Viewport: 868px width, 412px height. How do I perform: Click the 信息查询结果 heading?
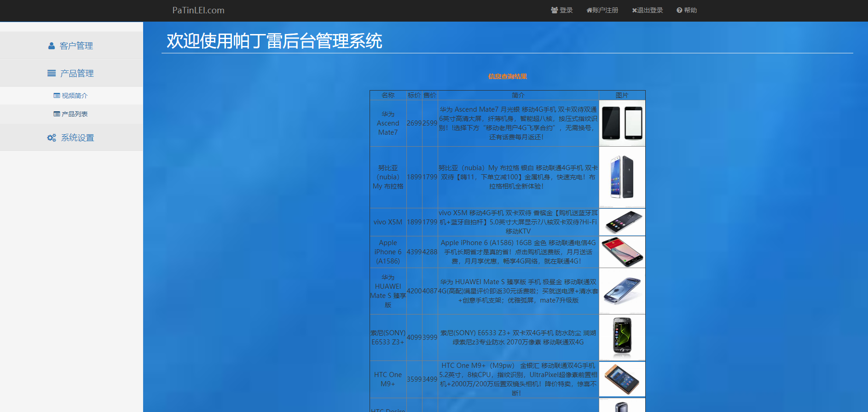[508, 76]
